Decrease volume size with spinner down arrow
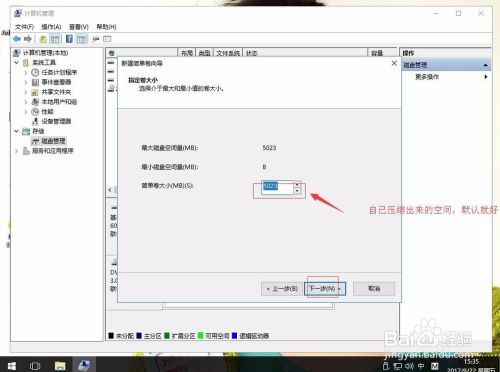Image resolution: width=500 pixels, height=372 pixels. [x=297, y=191]
